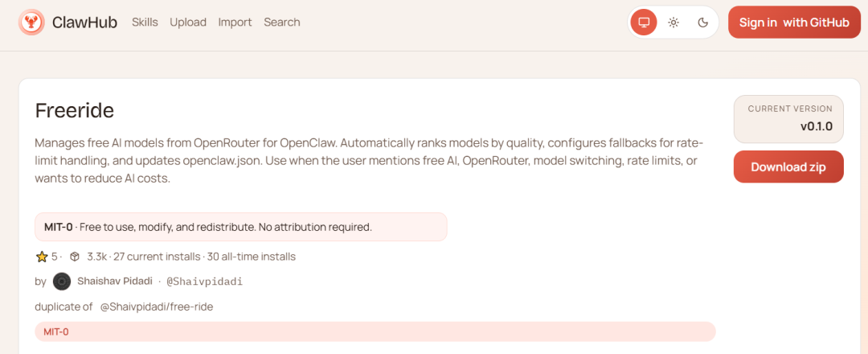The image size is (868, 354).
Task: Click the author name Shaishav Pidadi
Action: click(115, 282)
